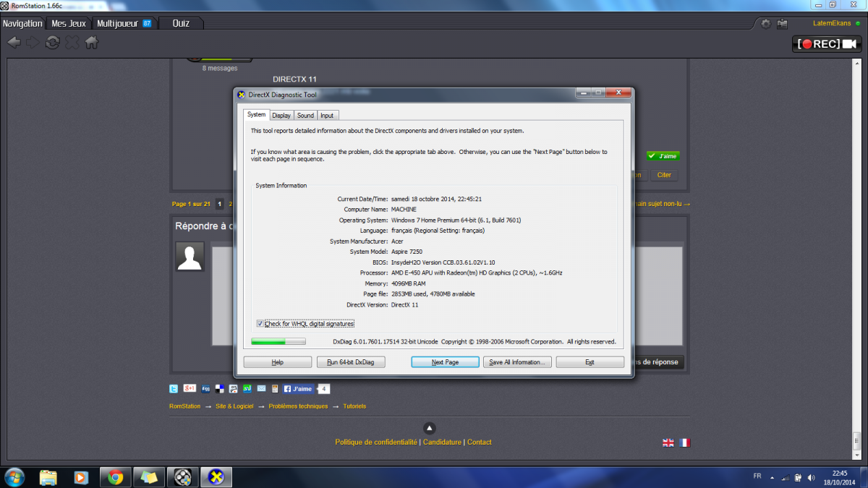Open Windows Explorer from taskbar
This screenshot has width=868, height=488.
click(x=48, y=477)
